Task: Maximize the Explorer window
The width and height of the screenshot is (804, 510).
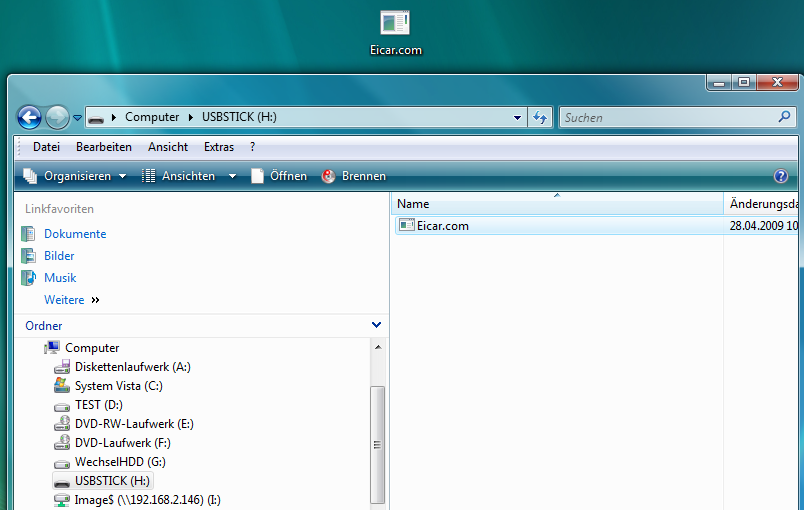Action: [744, 82]
